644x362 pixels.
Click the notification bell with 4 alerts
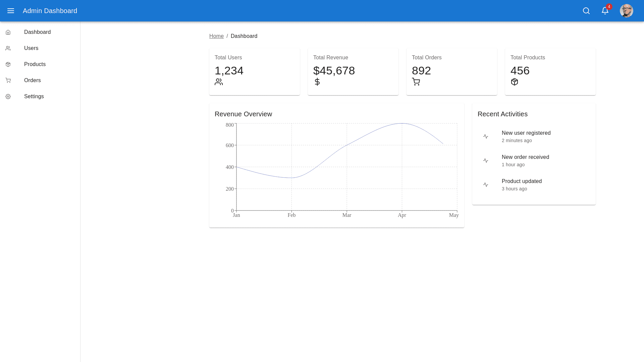coord(605,11)
